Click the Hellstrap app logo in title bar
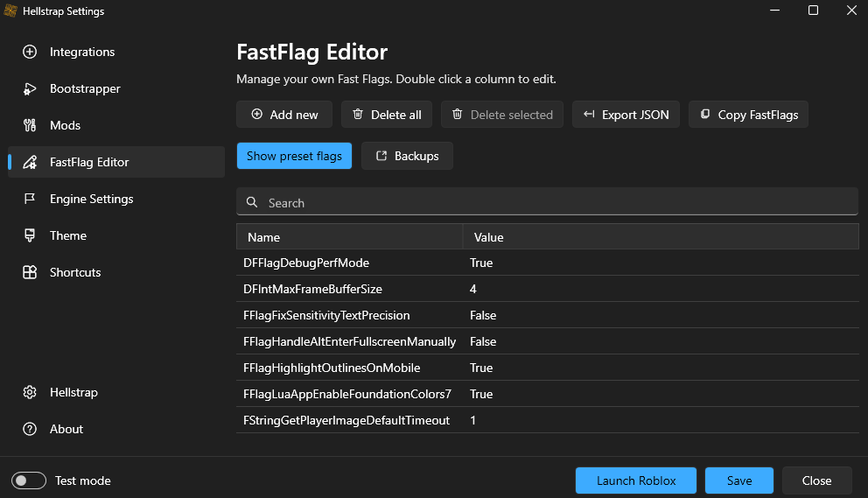Viewport: 868px width, 498px height. [x=10, y=11]
